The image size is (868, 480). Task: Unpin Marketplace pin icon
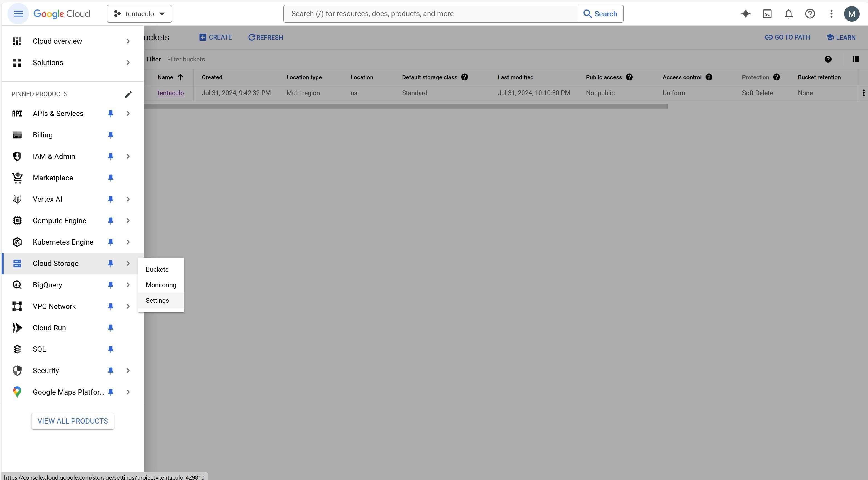coord(111,178)
